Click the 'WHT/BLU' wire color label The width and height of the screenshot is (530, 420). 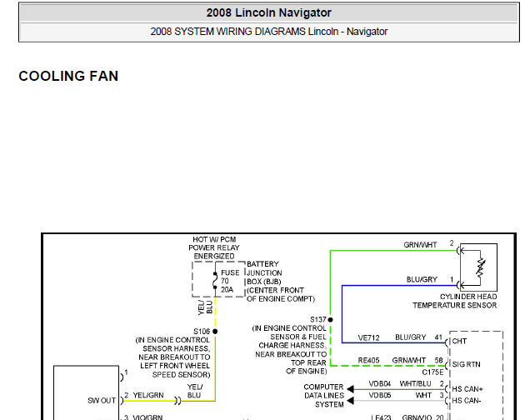(x=415, y=384)
